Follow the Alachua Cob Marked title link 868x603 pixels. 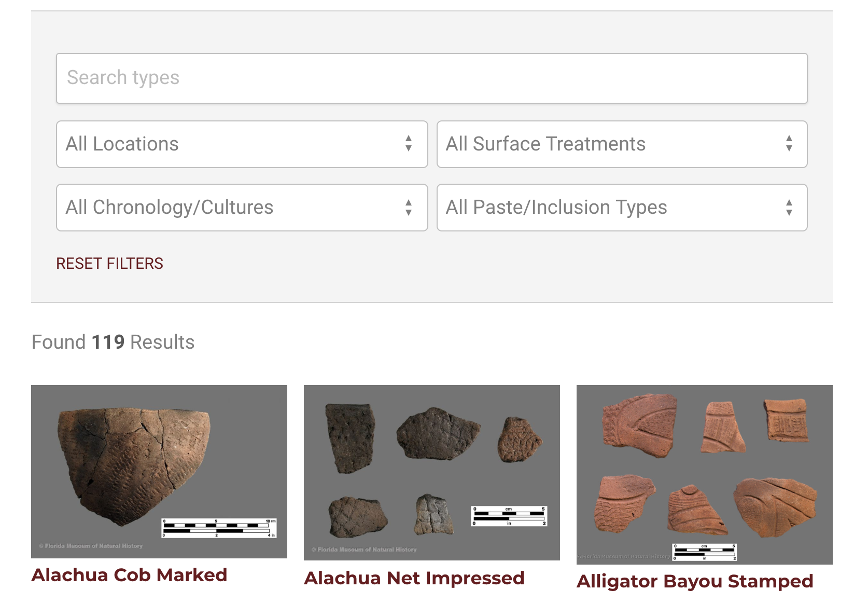point(129,575)
